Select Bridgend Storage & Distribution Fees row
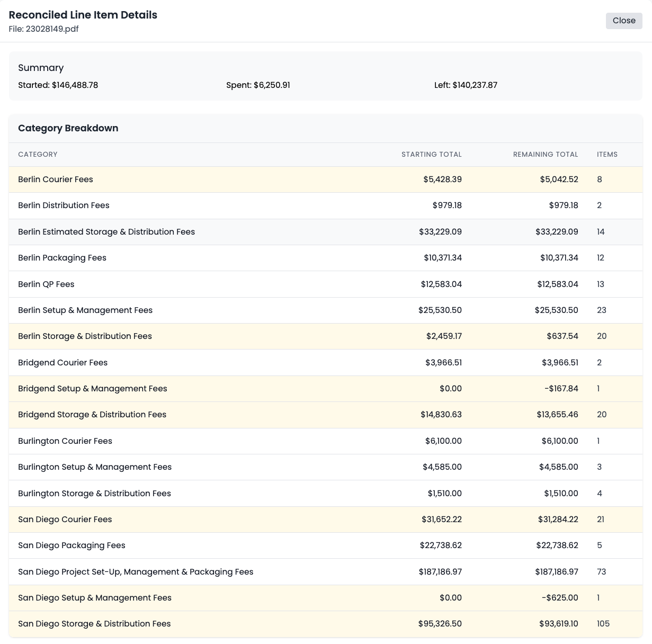Image resolution: width=652 pixels, height=644 pixels. (x=326, y=415)
